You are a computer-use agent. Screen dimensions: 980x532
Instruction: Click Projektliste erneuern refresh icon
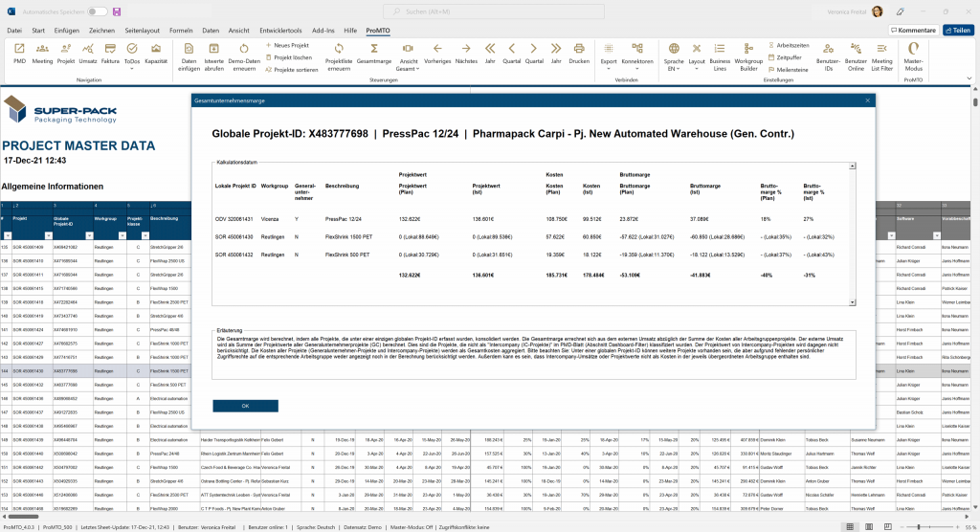[x=339, y=54]
